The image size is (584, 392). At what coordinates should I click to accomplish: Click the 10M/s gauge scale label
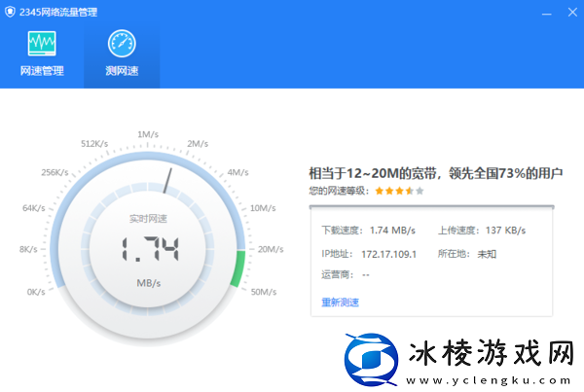click(x=263, y=208)
